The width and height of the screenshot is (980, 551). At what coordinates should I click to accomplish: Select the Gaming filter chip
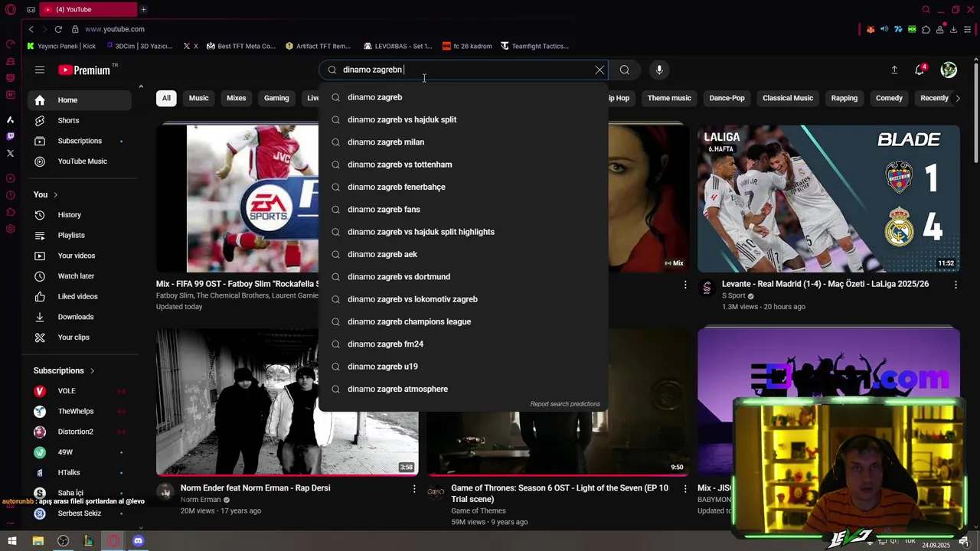tap(276, 98)
